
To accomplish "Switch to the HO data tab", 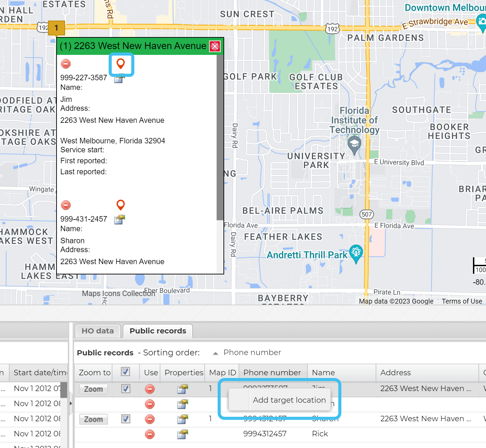I will [98, 331].
